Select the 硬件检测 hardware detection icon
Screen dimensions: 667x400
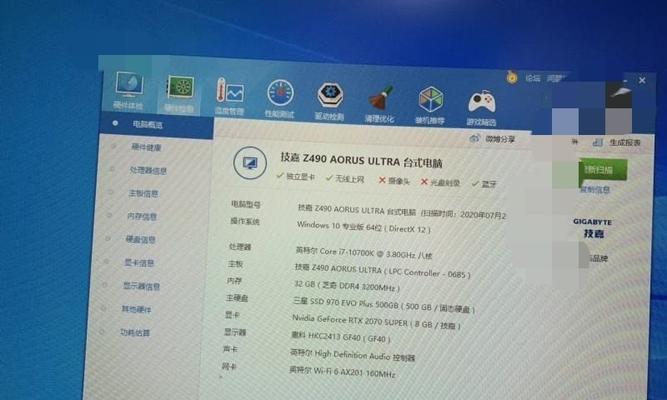180,93
